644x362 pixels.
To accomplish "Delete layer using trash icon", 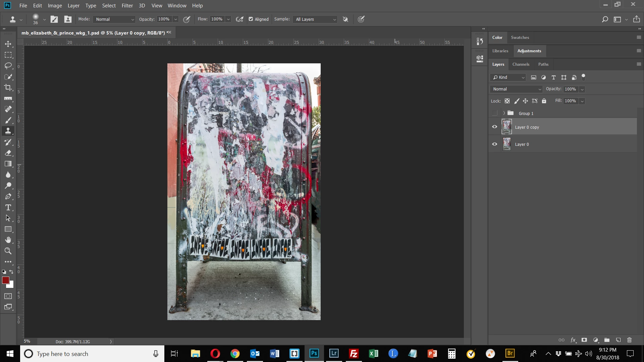I will click(x=629, y=340).
